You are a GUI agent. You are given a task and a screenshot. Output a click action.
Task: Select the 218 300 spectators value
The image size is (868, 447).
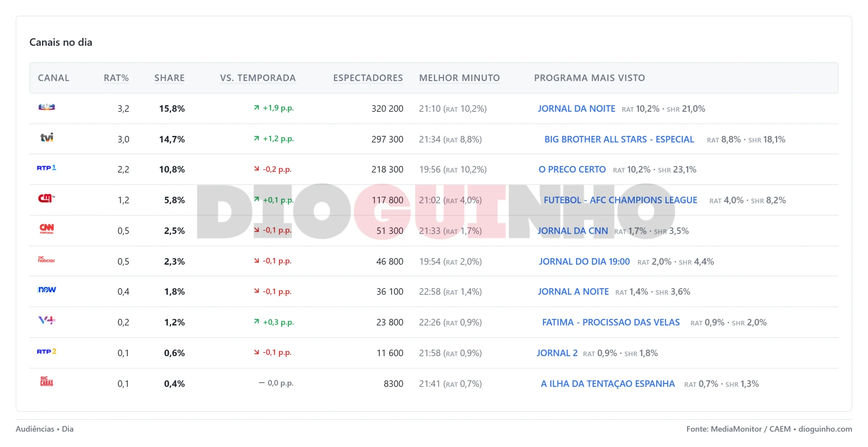pyautogui.click(x=387, y=169)
